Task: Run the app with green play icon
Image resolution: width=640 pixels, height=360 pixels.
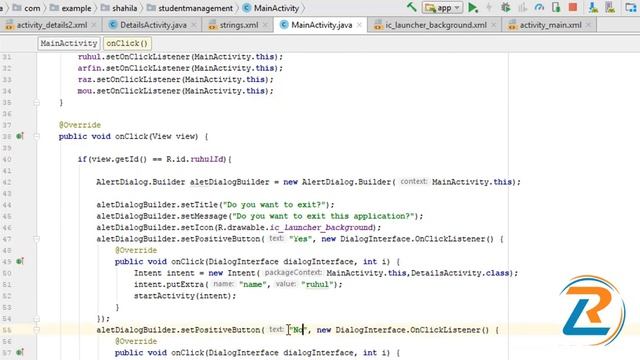Action: coord(473,7)
